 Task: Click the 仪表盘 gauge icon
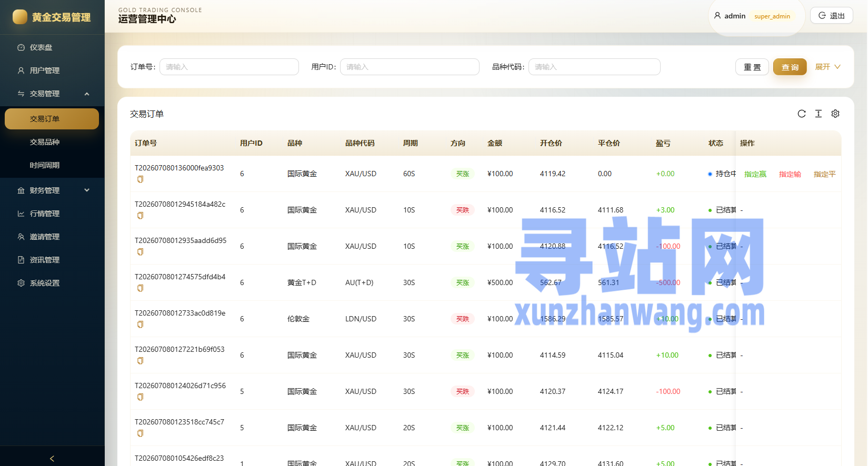pyautogui.click(x=21, y=47)
